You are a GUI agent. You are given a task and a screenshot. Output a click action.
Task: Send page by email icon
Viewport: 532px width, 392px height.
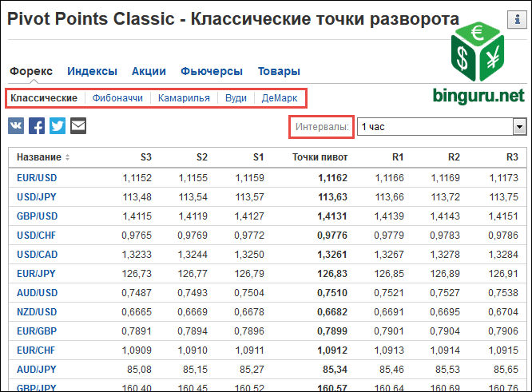(x=78, y=126)
